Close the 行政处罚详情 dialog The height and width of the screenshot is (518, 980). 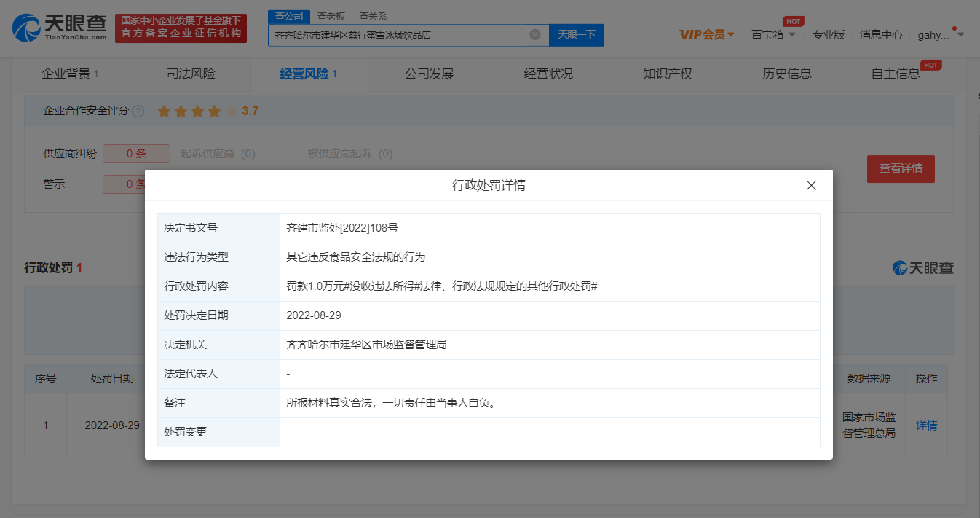click(x=811, y=186)
